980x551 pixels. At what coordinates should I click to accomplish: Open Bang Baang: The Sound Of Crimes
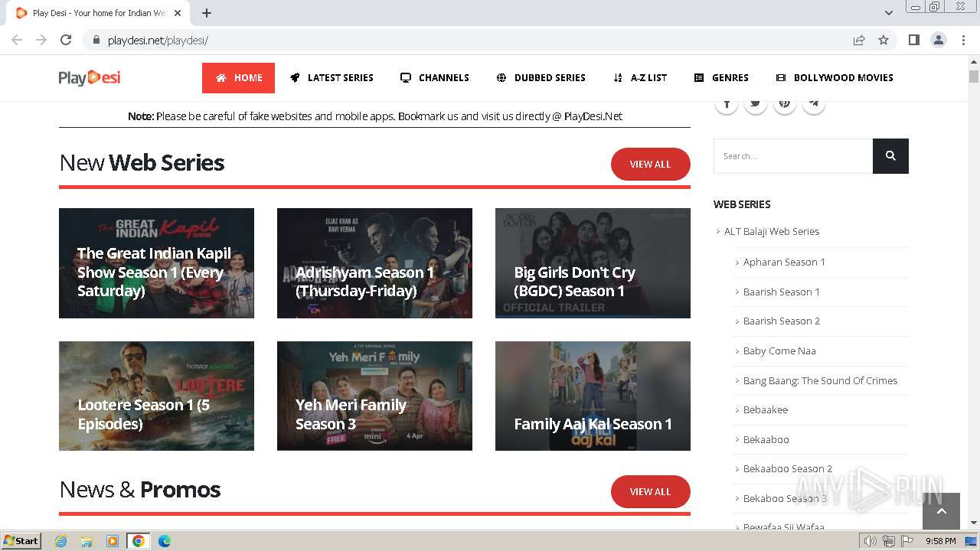820,380
